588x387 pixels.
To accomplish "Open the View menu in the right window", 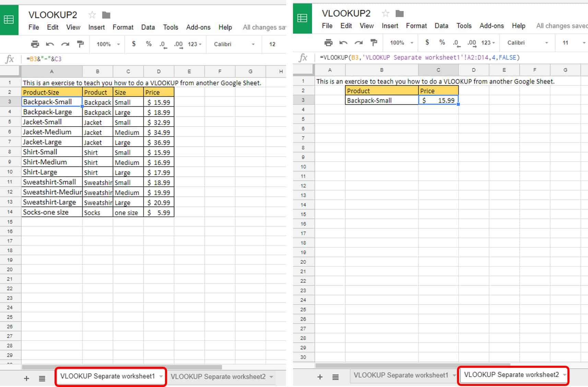I will [x=366, y=26].
